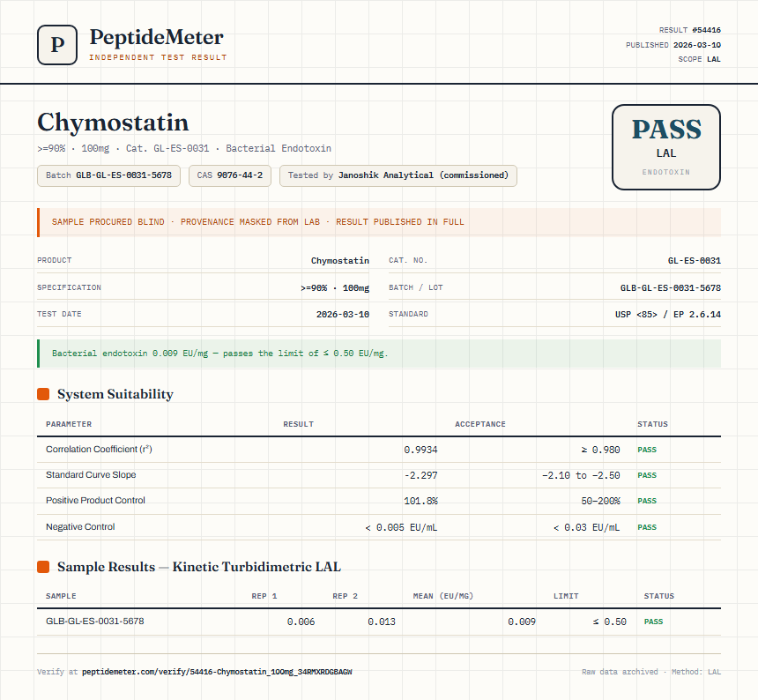This screenshot has height=700, width=758.
Task: Click the acceptance value ≥ 0.980
Action: (600, 450)
